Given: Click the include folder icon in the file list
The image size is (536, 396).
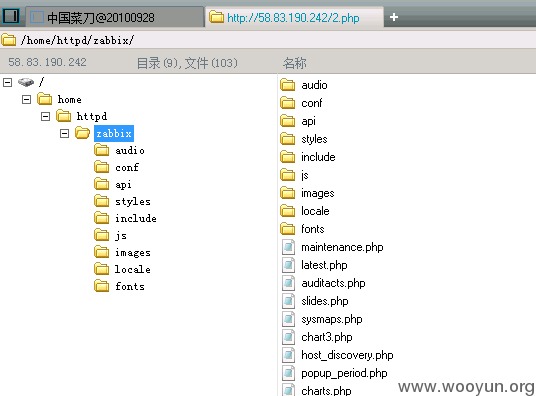Looking at the screenshot, I should [x=287, y=157].
